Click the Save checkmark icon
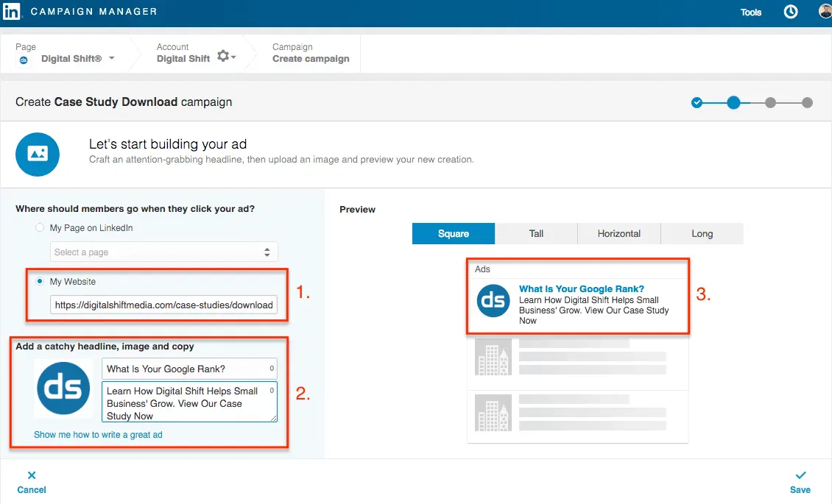 pos(800,476)
